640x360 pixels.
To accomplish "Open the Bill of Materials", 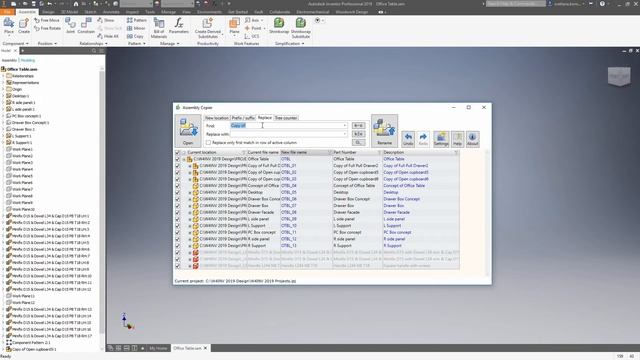I will (x=158, y=28).
